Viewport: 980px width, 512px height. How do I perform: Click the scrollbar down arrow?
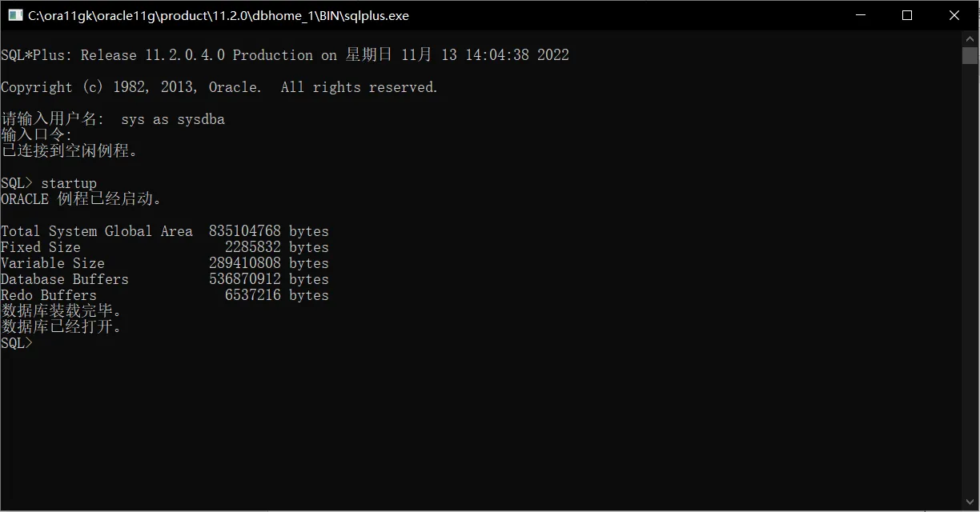click(970, 503)
